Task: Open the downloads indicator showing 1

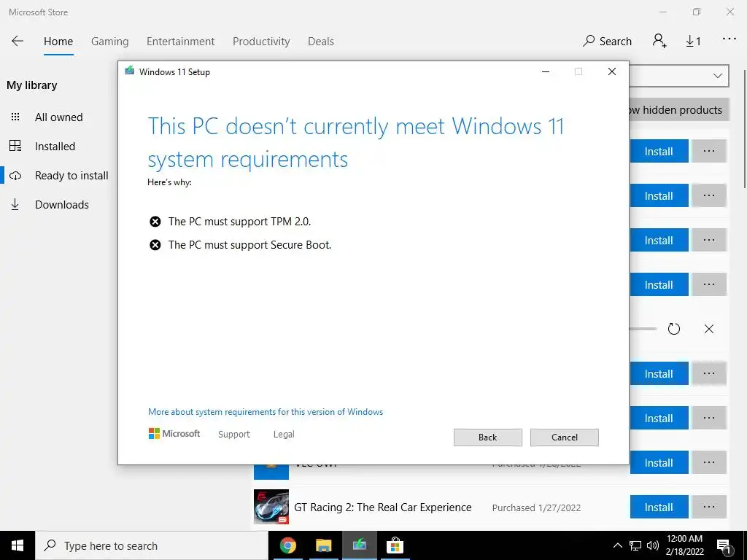Action: pyautogui.click(x=693, y=42)
